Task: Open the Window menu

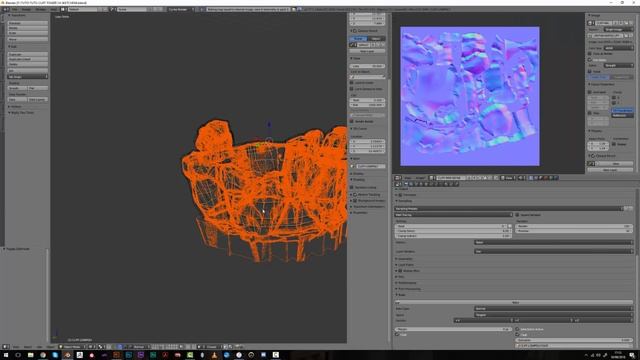Action: point(41,9)
